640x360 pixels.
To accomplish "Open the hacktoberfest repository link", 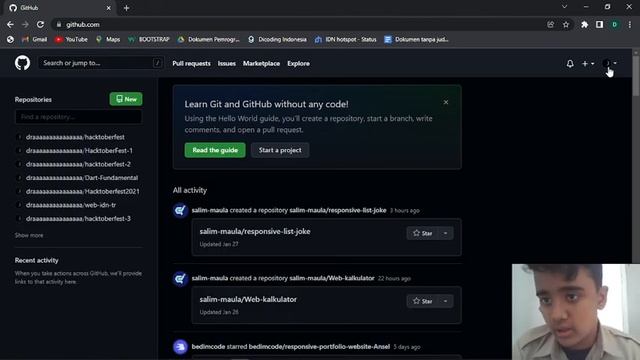I will click(75, 137).
